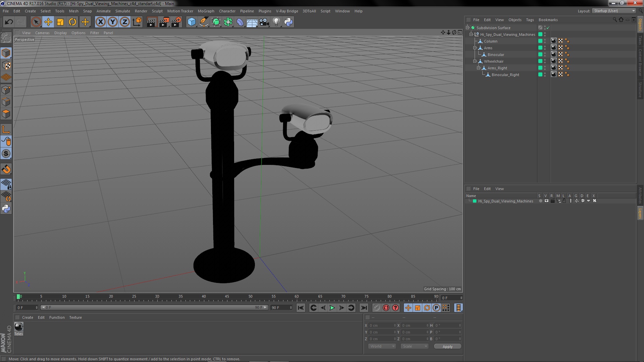Collapse the Arms tree node

[475, 48]
